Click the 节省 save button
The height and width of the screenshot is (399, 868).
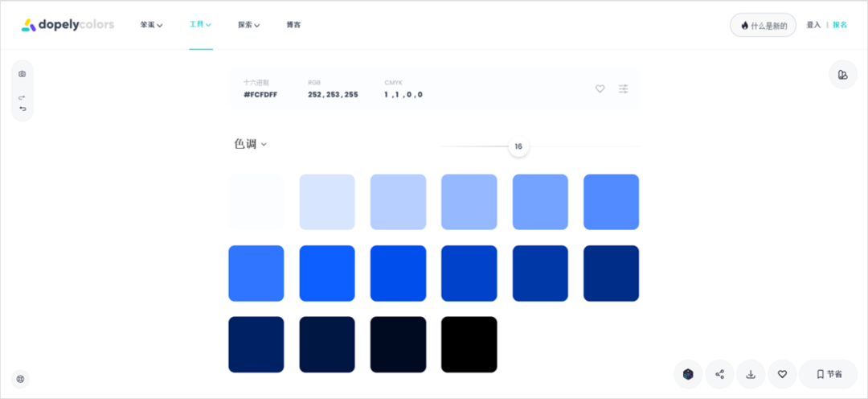tap(828, 374)
